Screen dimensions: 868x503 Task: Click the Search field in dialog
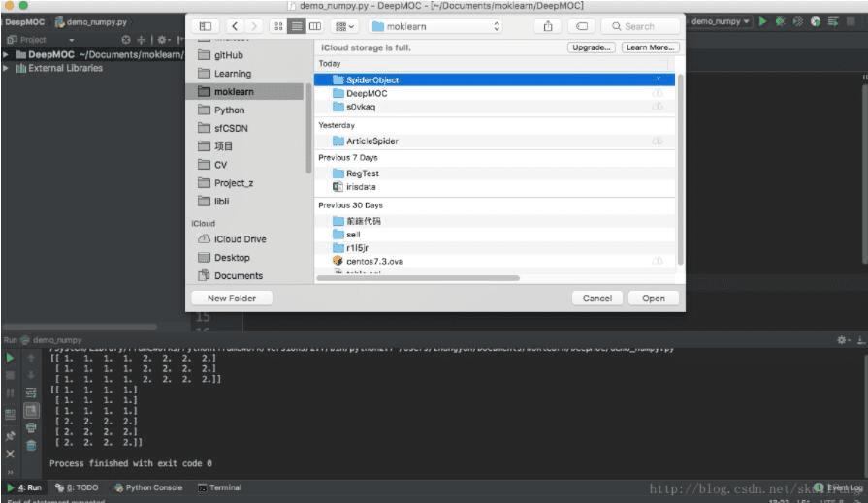pos(641,26)
